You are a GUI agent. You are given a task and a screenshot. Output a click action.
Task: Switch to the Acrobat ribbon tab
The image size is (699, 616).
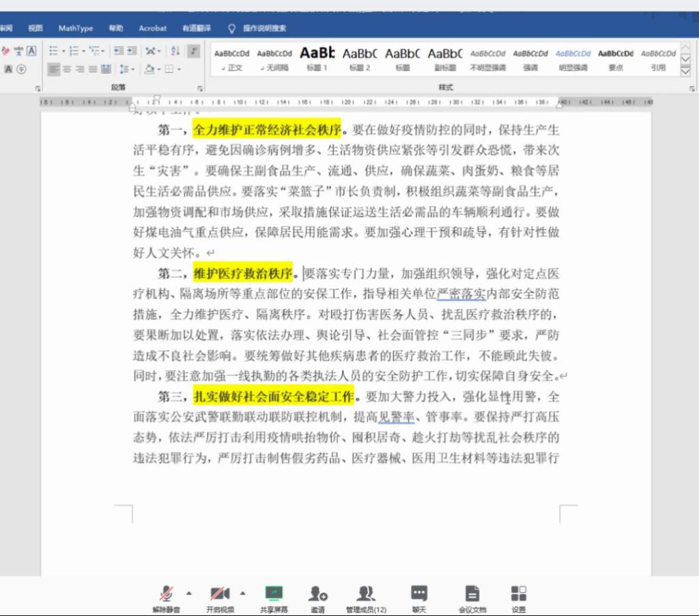pyautogui.click(x=152, y=28)
